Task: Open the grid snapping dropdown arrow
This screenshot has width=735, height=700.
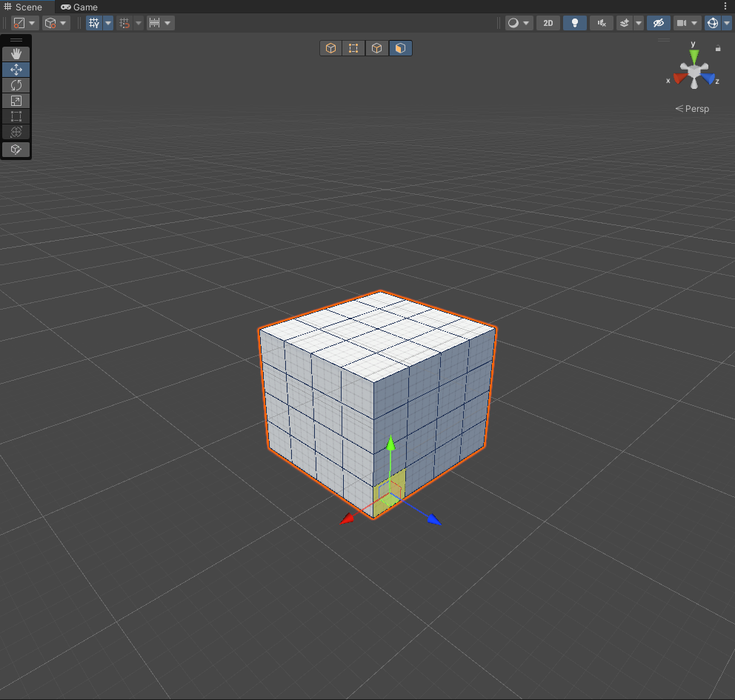Action: click(x=139, y=23)
